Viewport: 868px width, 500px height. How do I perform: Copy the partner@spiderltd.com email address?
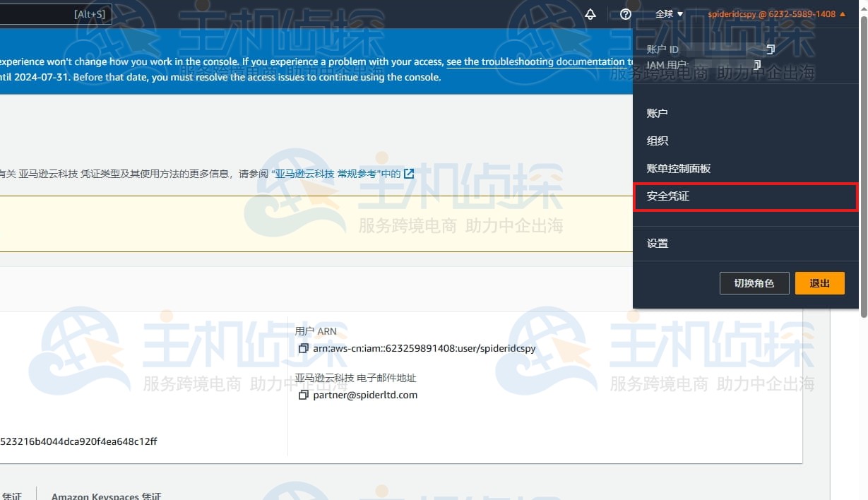coord(304,395)
